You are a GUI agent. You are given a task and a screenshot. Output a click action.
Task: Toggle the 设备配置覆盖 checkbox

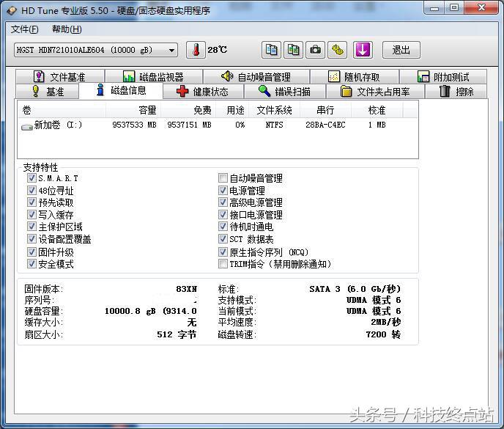click(31, 239)
